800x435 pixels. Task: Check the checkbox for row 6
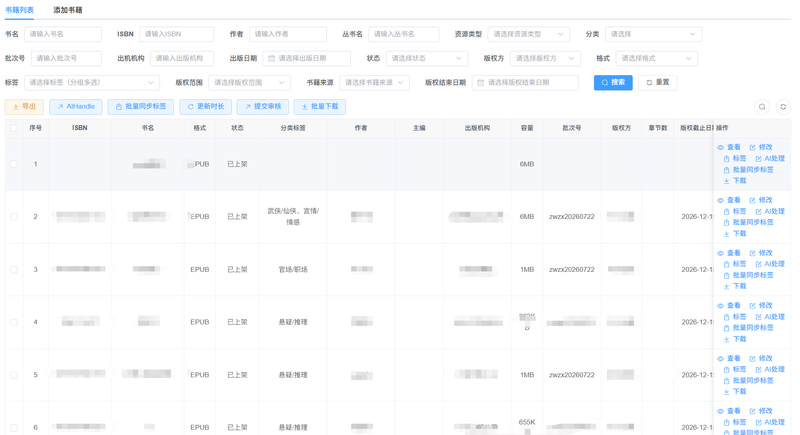tap(14, 428)
